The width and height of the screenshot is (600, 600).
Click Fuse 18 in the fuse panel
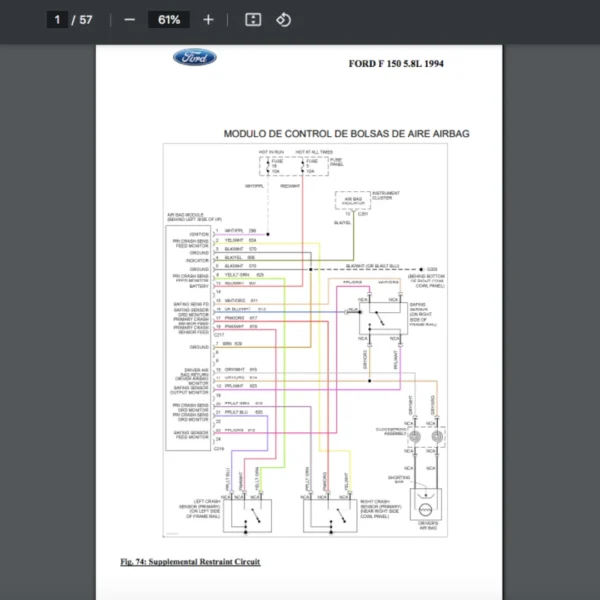pyautogui.click(x=274, y=166)
